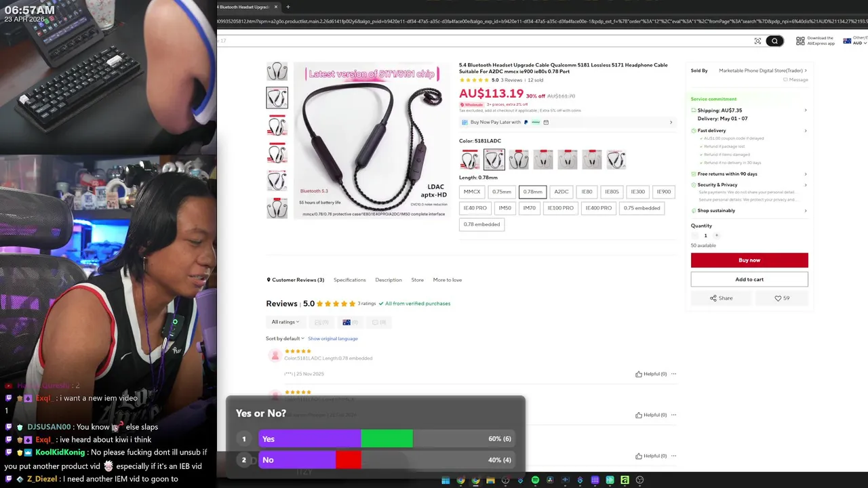Select the IE100 PRO option
This screenshot has width=868, height=488.
coord(561,208)
